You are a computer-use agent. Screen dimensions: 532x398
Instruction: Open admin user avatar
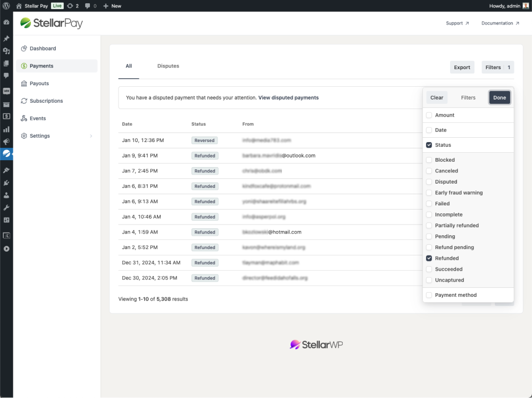526,6
